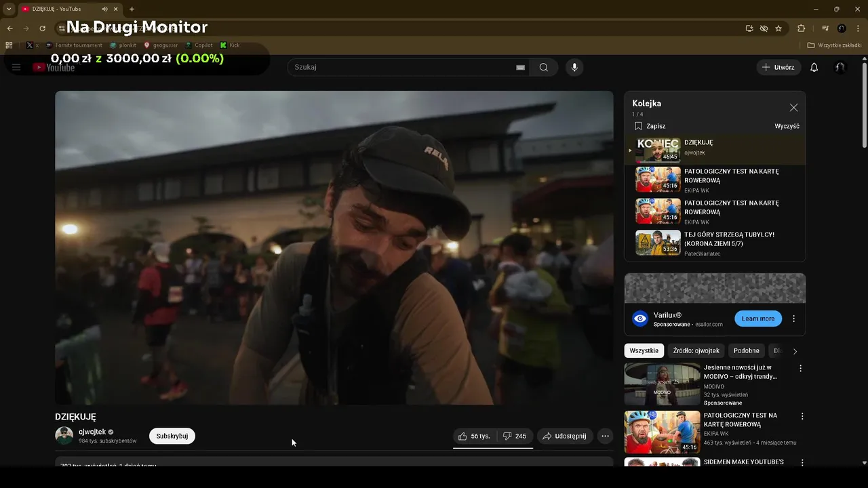Open Learn more on Varilux ad
This screenshot has height=488, width=868.
pos(758,319)
